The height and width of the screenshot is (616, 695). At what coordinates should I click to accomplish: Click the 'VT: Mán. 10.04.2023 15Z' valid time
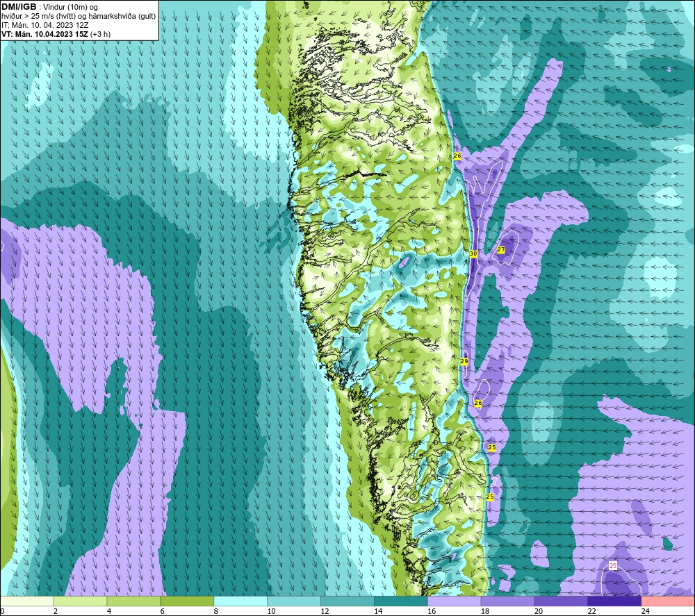(44, 34)
